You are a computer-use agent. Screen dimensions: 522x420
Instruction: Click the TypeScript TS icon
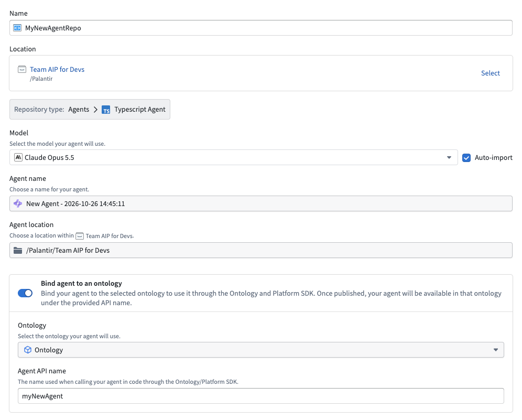point(106,110)
